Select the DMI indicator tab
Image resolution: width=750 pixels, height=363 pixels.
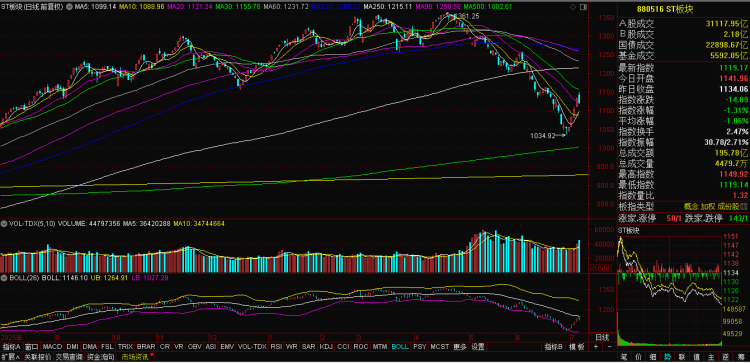(73, 347)
